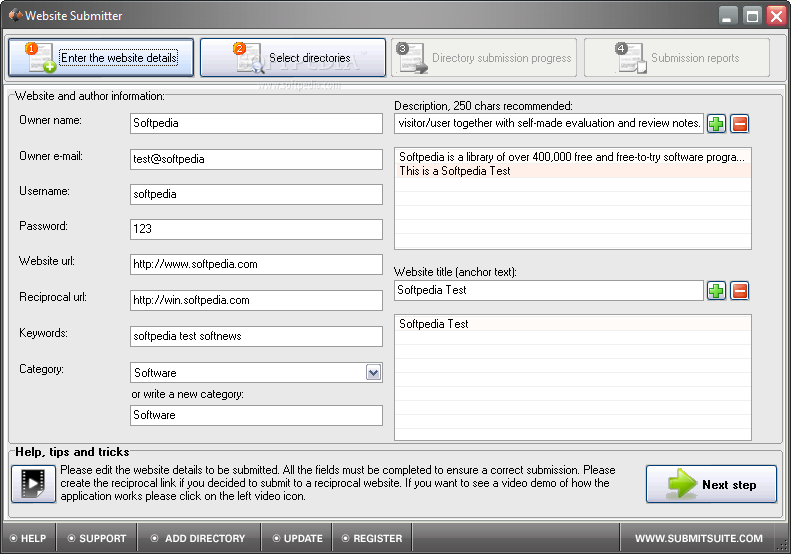Image resolution: width=791 pixels, height=554 pixels.
Task: Click REGISTER in the bottom bar
Action: tap(372, 538)
